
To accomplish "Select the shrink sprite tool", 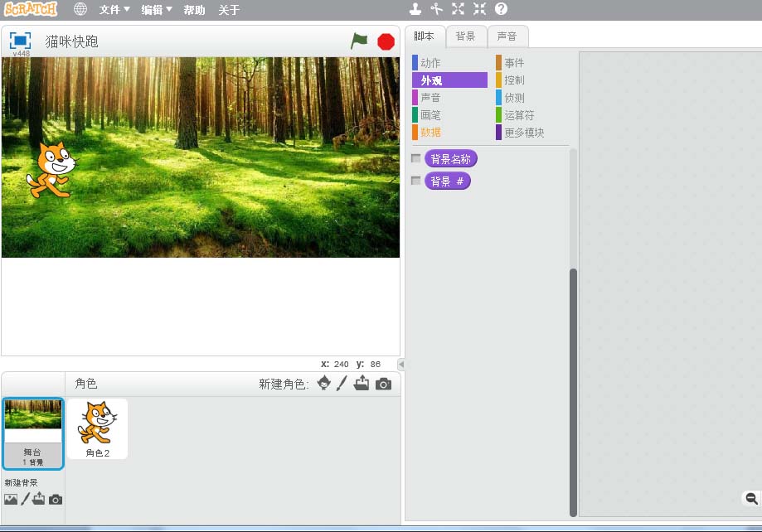I will pyautogui.click(x=479, y=9).
